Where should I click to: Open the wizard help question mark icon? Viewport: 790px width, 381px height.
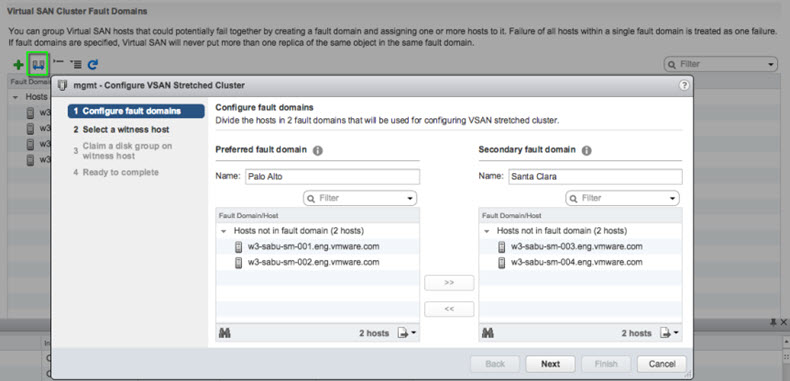[684, 85]
